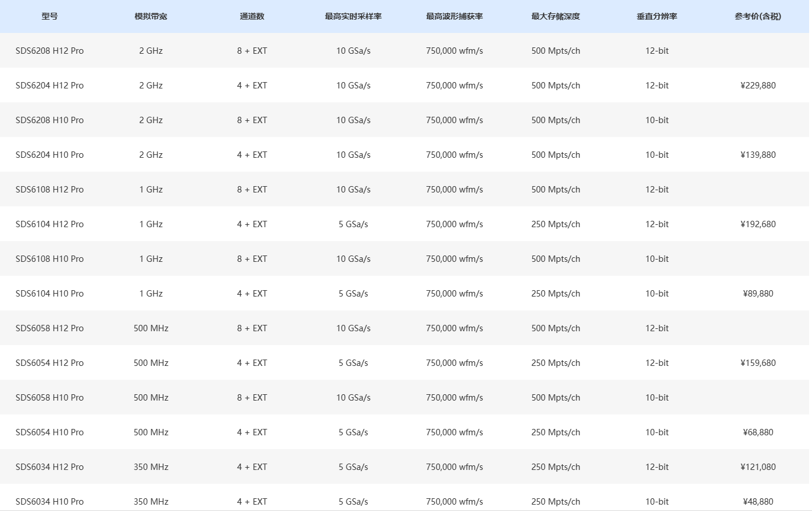The image size is (812, 511).
Task: Click 250 Mpts/ch depth for SDS6104 H10 Pro
Action: click(x=556, y=294)
